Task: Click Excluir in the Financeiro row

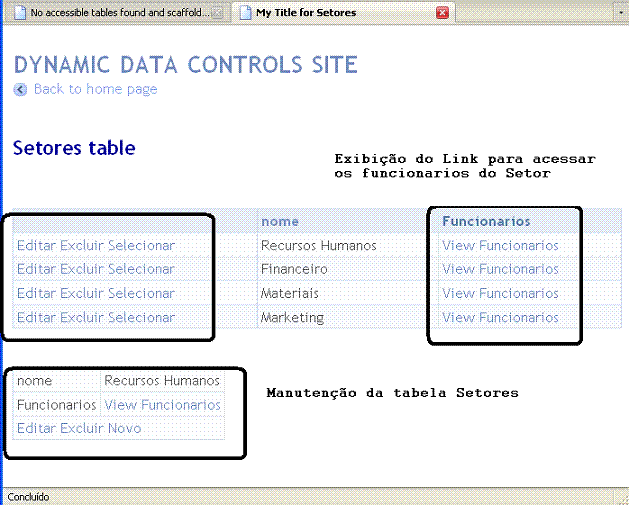Action: [x=82, y=269]
